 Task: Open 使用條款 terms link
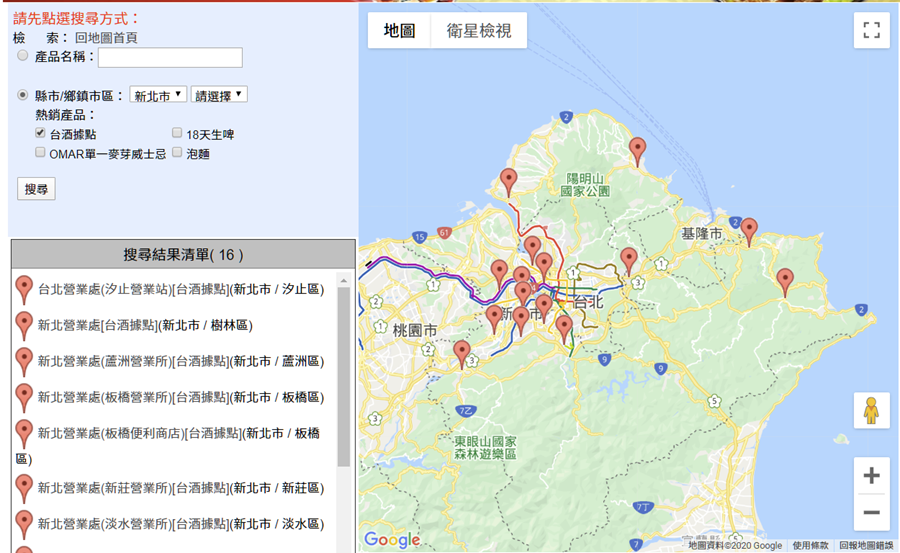coord(810,545)
